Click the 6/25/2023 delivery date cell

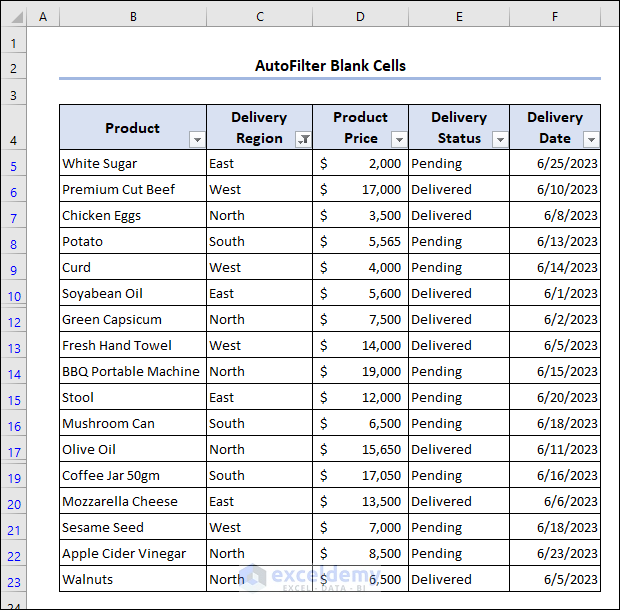coord(555,164)
